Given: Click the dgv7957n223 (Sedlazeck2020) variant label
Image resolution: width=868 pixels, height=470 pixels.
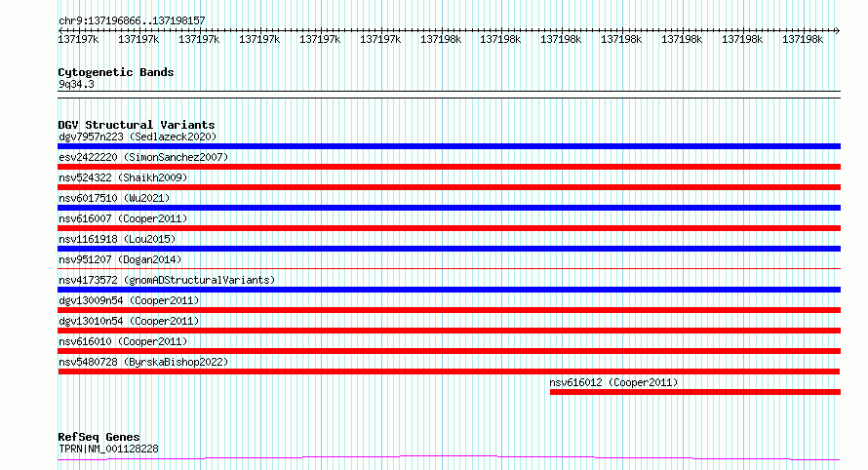Looking at the screenshot, I should pos(138,137).
